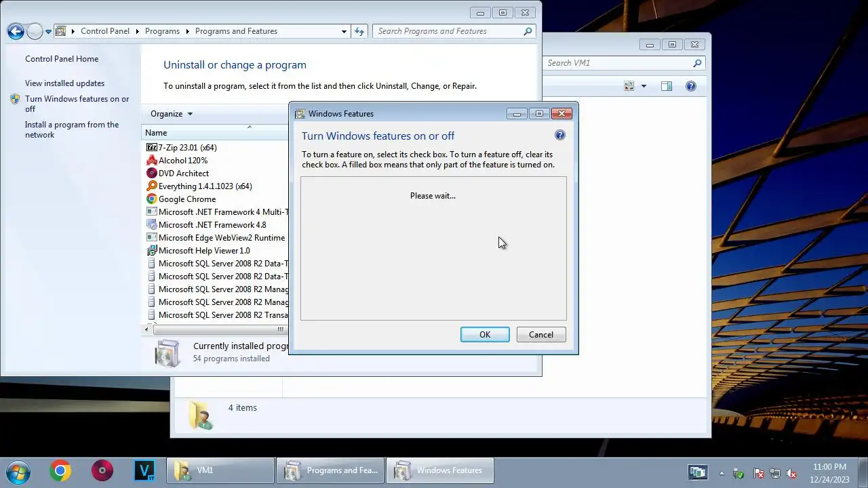
Task: Open view options dropdown arrow in VM1 window
Action: click(644, 86)
